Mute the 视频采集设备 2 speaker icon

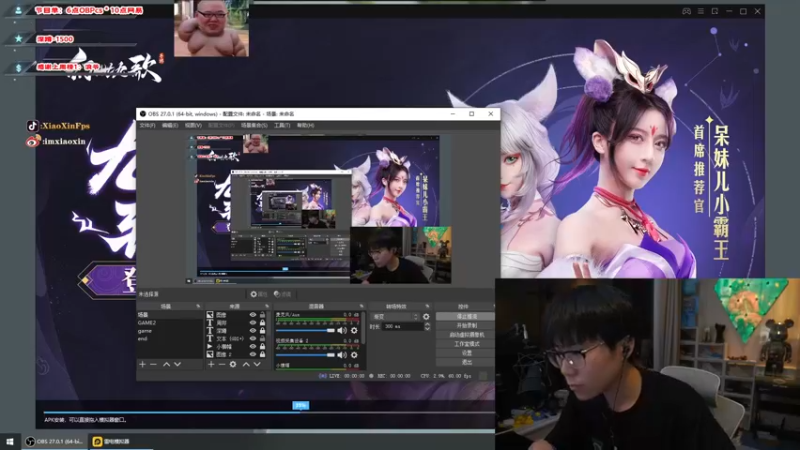[342, 355]
